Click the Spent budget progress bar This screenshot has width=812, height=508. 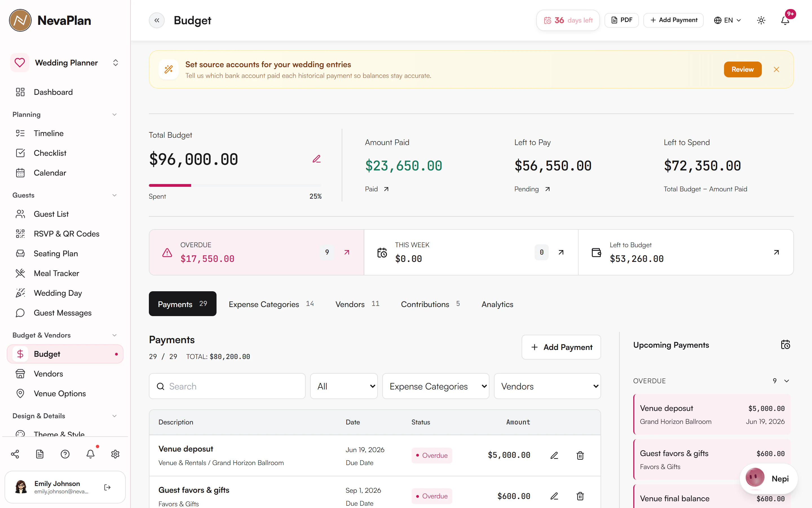pyautogui.click(x=235, y=185)
